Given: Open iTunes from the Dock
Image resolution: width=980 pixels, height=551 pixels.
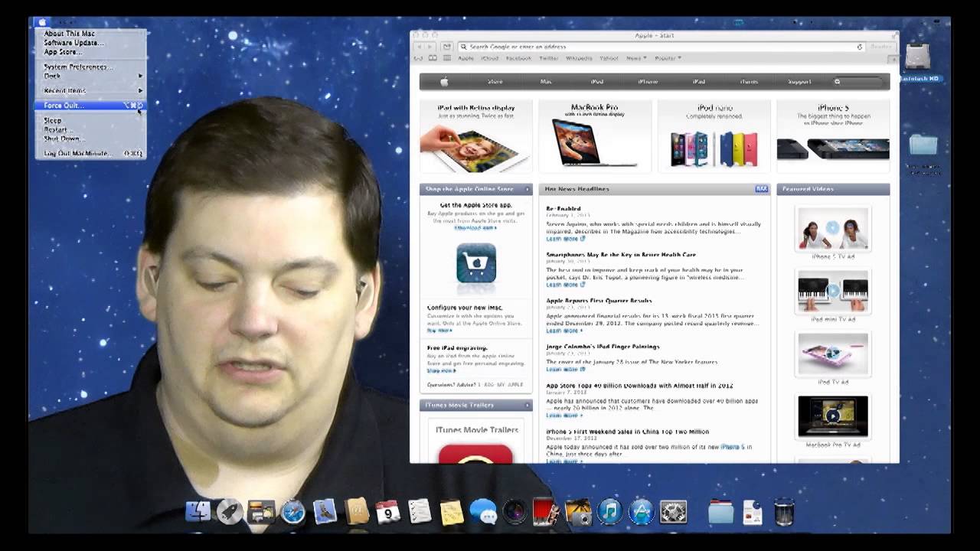Looking at the screenshot, I should coord(610,512).
